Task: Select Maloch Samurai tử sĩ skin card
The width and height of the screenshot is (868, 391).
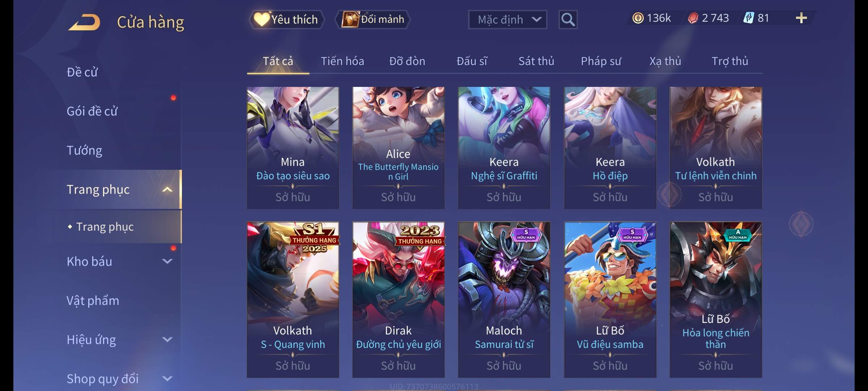Action: coord(504,300)
